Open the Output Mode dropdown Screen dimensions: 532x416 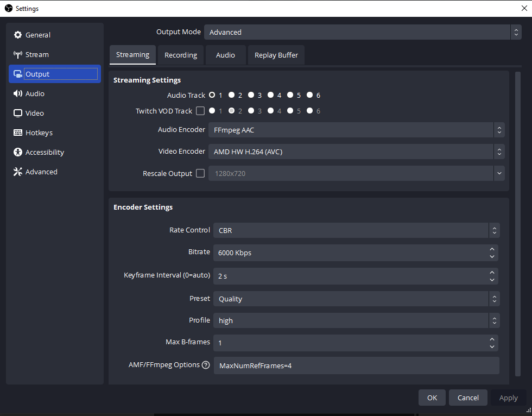coord(363,32)
